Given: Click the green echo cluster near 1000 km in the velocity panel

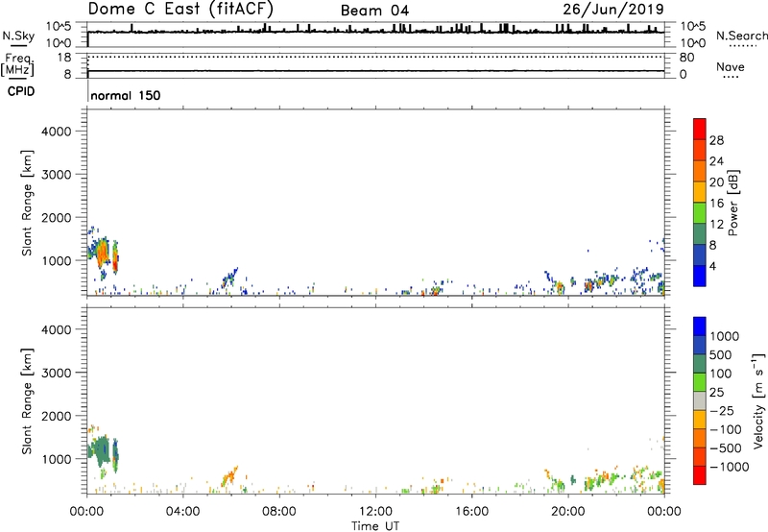Looking at the screenshot, I should (101, 450).
